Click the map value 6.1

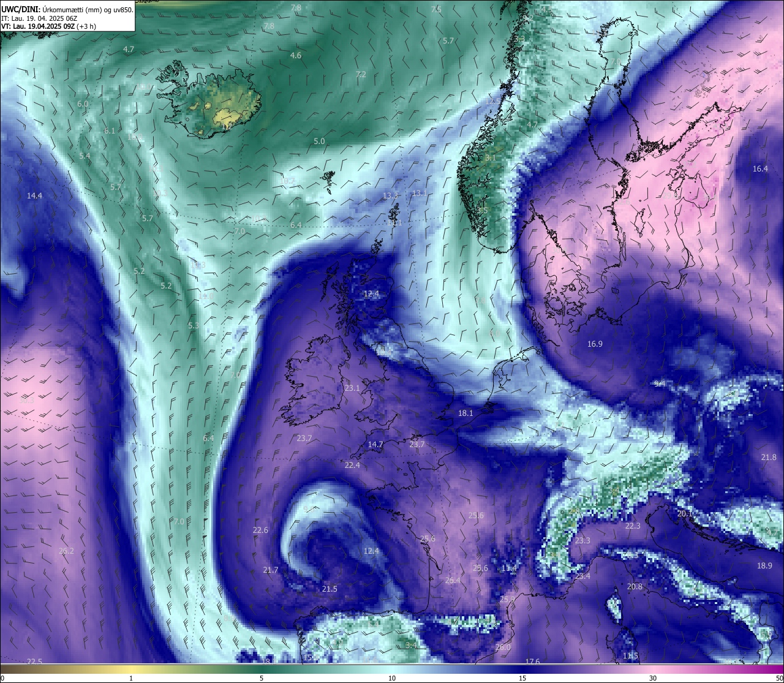point(110,131)
